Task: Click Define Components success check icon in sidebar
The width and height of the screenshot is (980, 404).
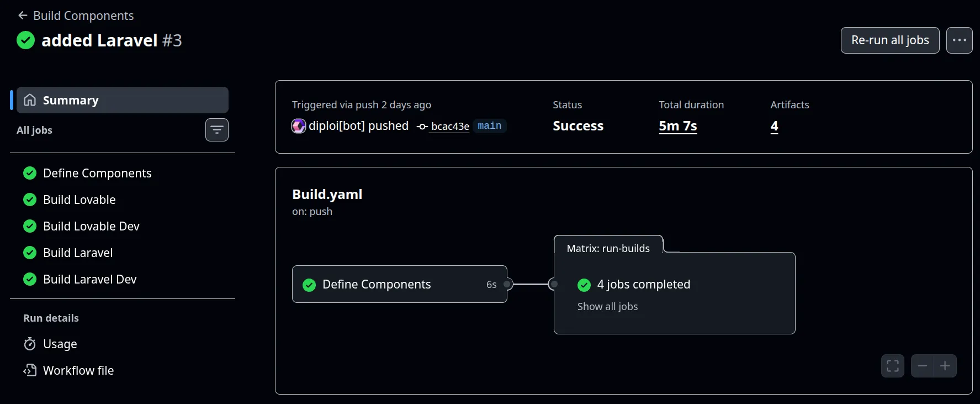Action: [x=30, y=173]
